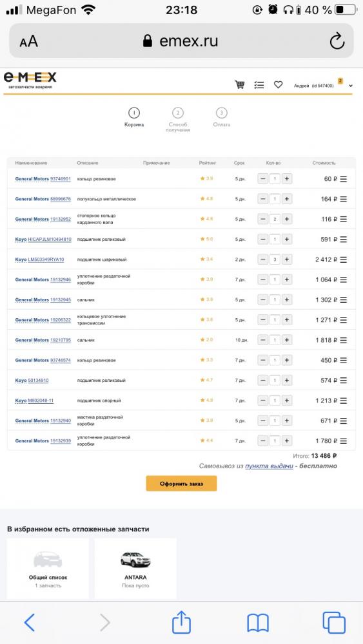Open the shopping cart icon
363x644 pixels.
pyautogui.click(x=240, y=84)
